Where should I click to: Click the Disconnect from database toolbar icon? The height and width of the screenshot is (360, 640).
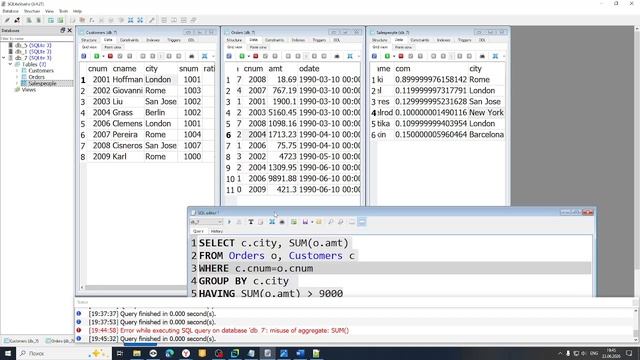tap(17, 20)
